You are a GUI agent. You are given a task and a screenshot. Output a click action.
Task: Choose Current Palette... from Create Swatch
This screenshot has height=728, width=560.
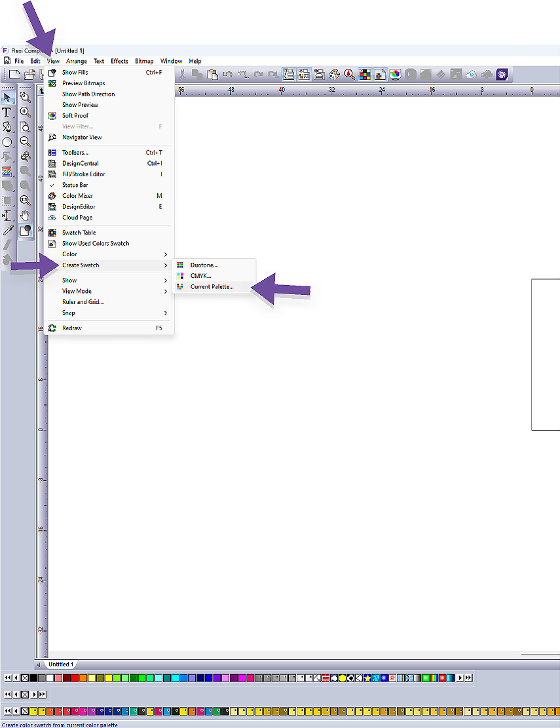pyautogui.click(x=212, y=286)
